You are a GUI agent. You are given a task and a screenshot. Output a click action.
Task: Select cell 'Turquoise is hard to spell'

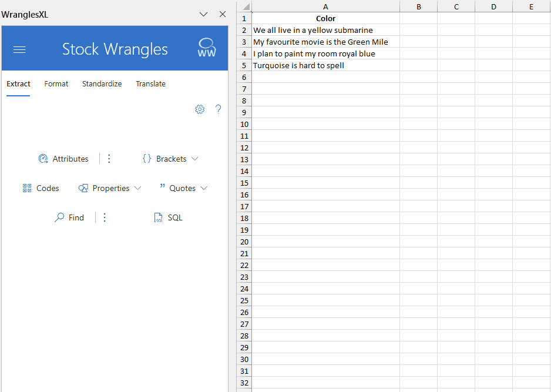(325, 65)
